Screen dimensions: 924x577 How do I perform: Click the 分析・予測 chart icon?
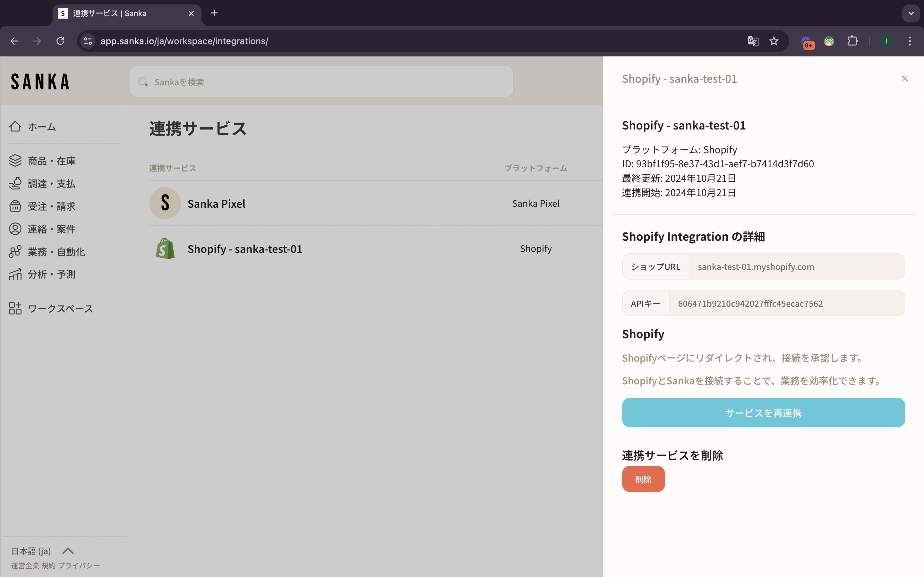(15, 274)
